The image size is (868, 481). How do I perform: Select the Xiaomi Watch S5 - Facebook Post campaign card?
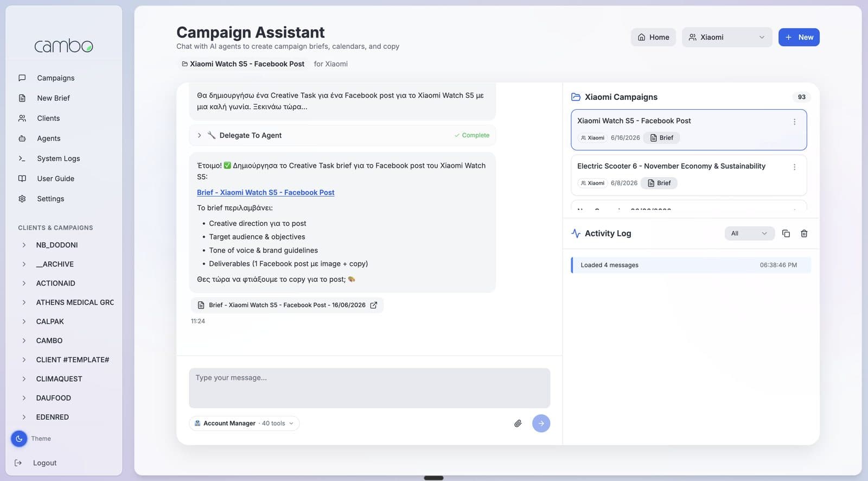pyautogui.click(x=689, y=130)
